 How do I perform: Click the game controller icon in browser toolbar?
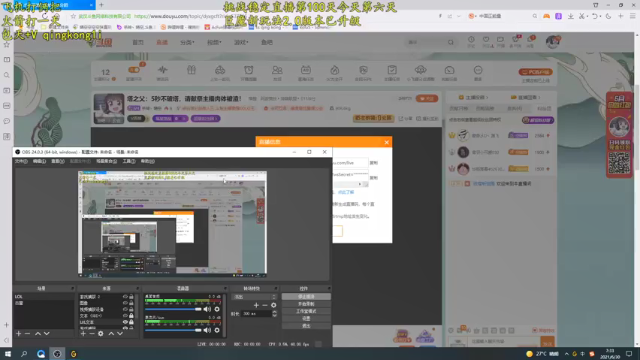coord(546,16)
